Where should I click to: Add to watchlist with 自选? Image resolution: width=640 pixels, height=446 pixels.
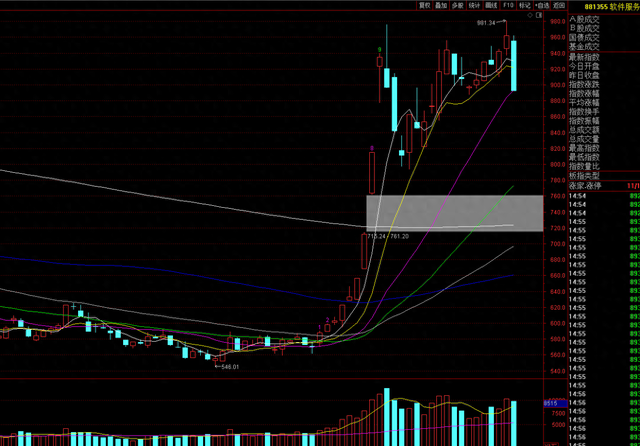pyautogui.click(x=542, y=5)
